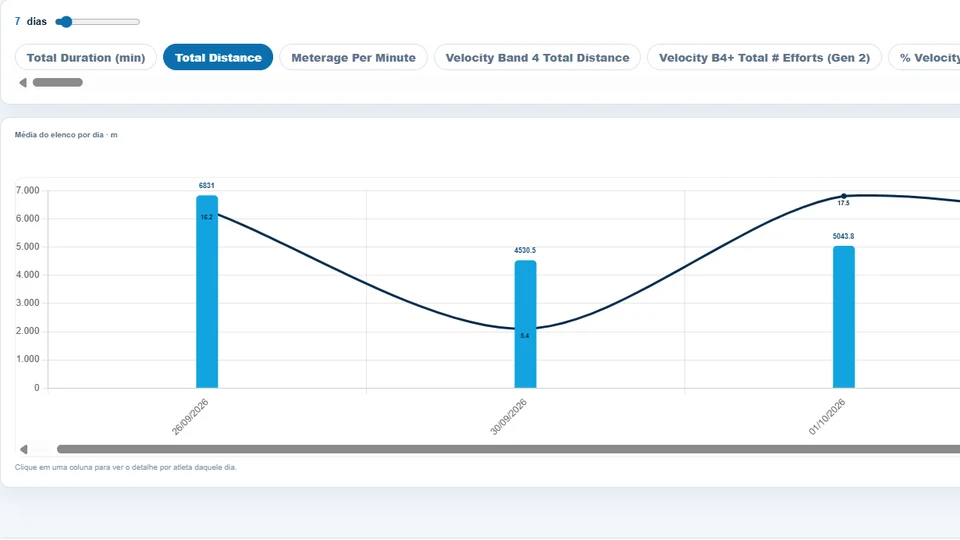960x540 pixels.
Task: Click the x-axis date label 01/10/2026
Action: 827,417
